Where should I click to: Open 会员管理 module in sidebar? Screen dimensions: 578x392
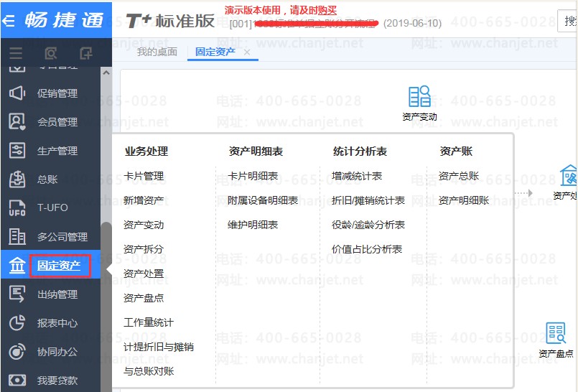pos(57,122)
